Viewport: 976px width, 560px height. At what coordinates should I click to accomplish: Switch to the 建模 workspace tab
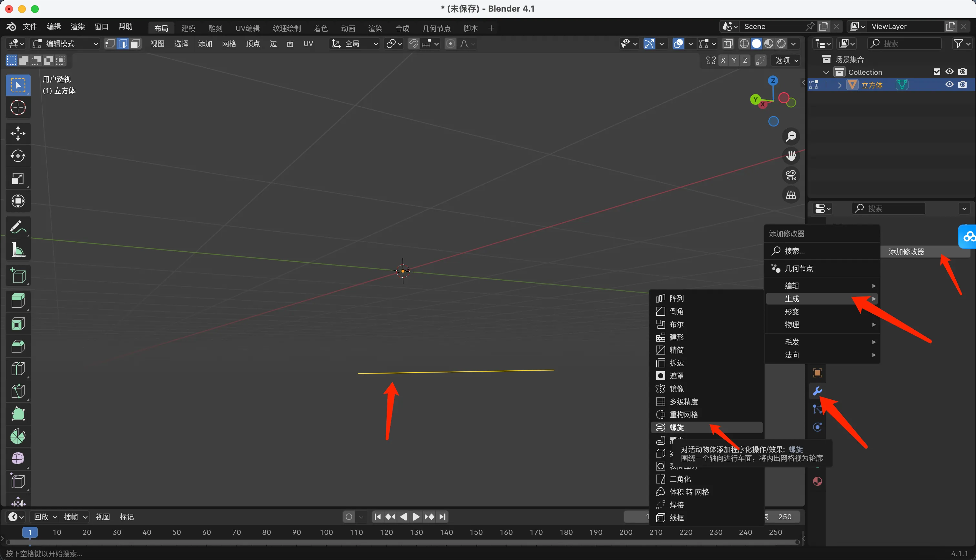point(188,28)
